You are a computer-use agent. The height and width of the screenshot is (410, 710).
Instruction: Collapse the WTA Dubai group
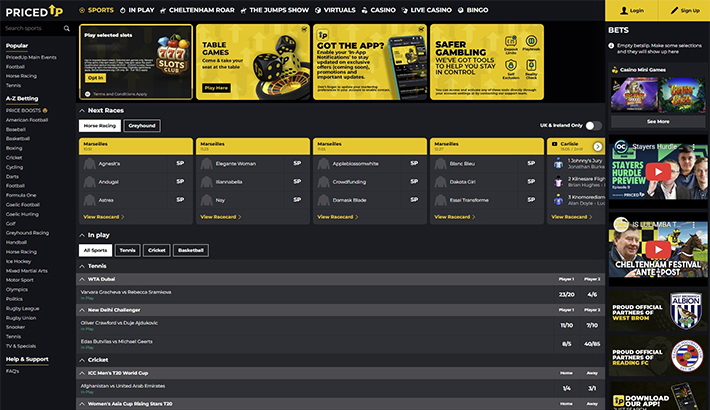coord(82,280)
